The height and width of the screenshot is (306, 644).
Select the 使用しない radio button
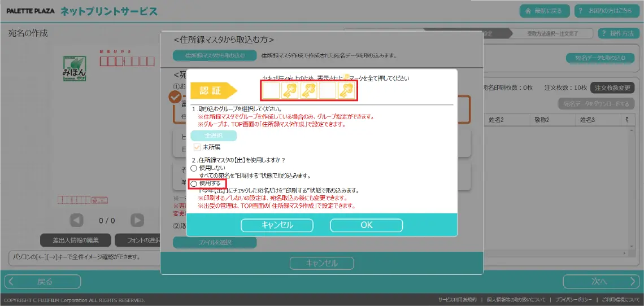(194, 168)
